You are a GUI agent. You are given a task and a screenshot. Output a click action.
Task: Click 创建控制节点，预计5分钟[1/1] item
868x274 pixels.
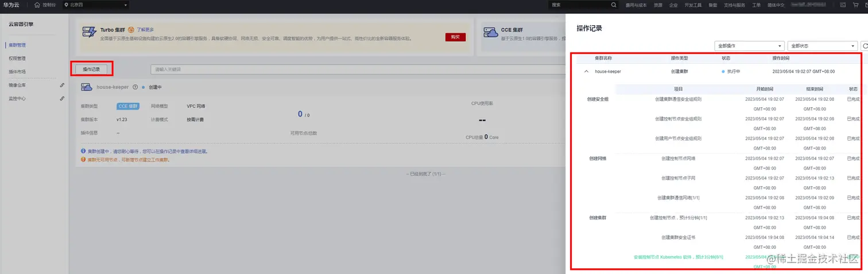coord(678,217)
